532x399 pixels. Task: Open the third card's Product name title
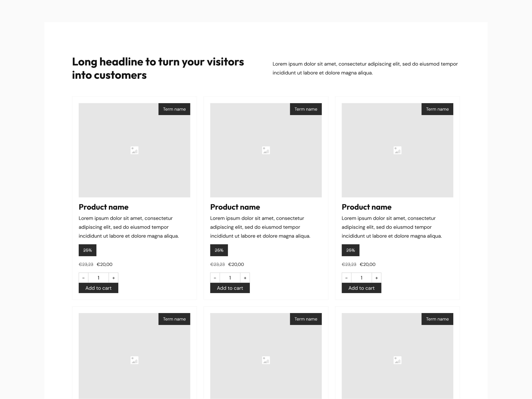367,207
